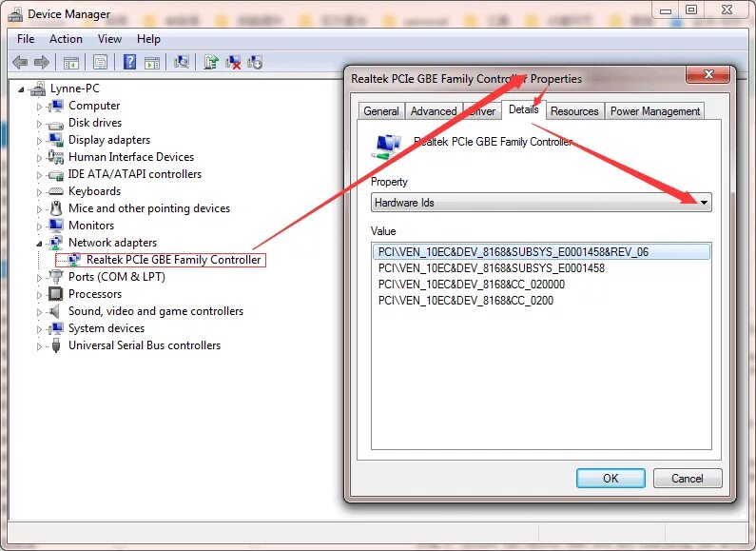This screenshot has width=756, height=551.
Task: Expand the Computer node arrow
Action: [x=39, y=107]
